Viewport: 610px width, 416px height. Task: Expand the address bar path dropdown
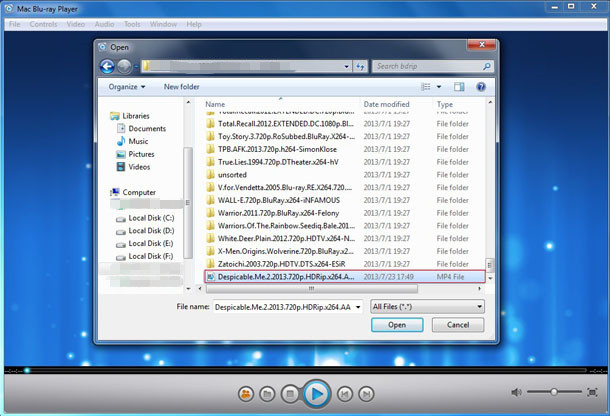click(346, 67)
